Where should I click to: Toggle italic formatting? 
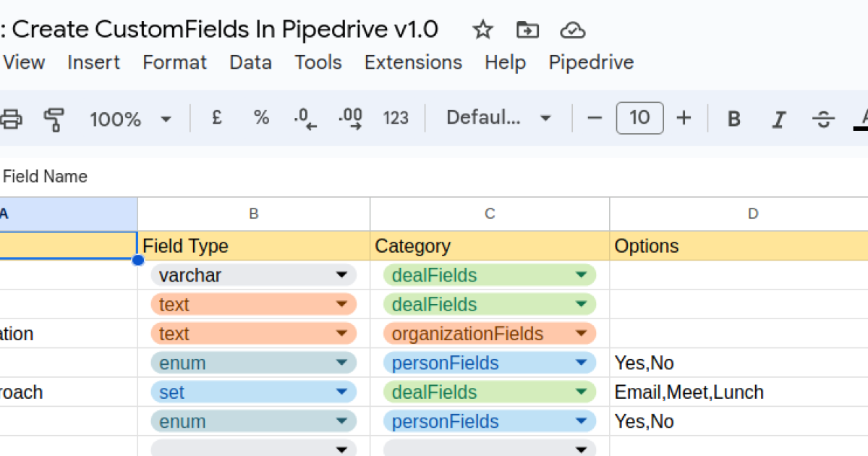click(x=778, y=119)
